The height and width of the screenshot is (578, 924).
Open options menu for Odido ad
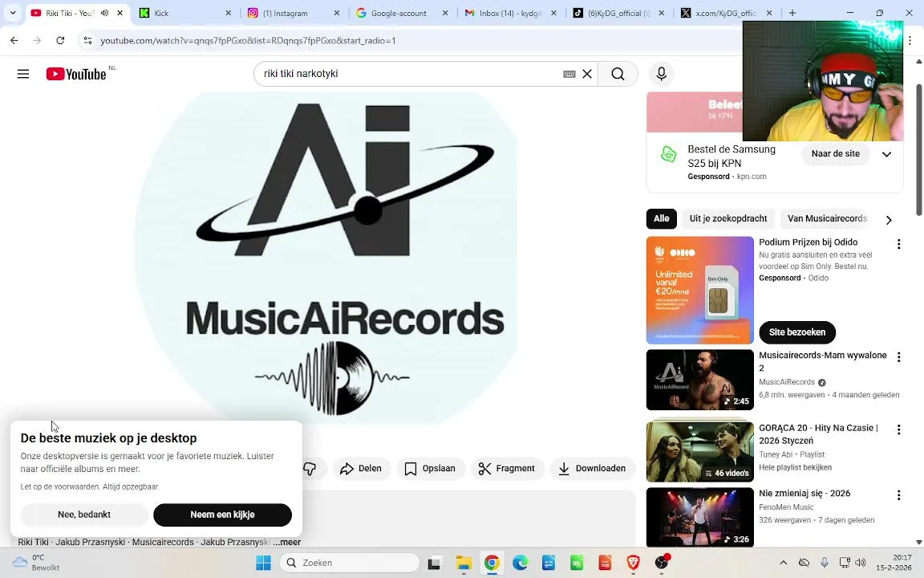[x=898, y=244]
